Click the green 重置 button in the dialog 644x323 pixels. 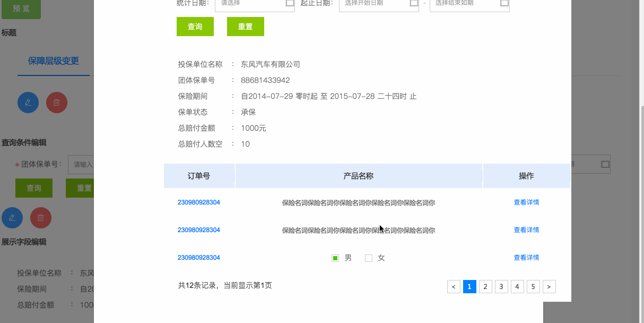[246, 27]
